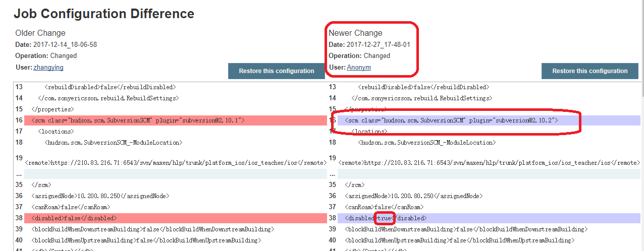This screenshot has width=644, height=251.
Task: Expand the collapsed '...' row in older pane
Action: tap(19, 172)
